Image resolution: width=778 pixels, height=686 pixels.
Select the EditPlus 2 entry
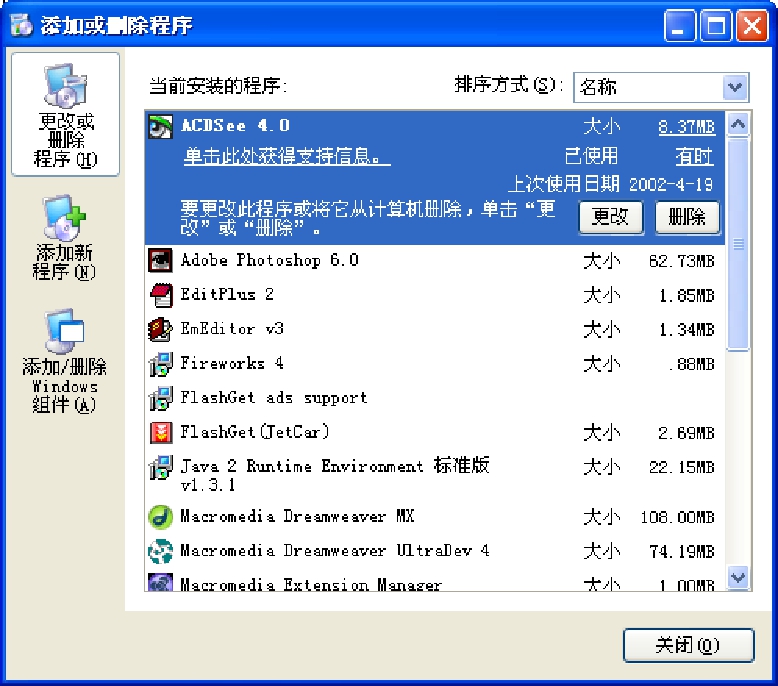[x=435, y=295]
